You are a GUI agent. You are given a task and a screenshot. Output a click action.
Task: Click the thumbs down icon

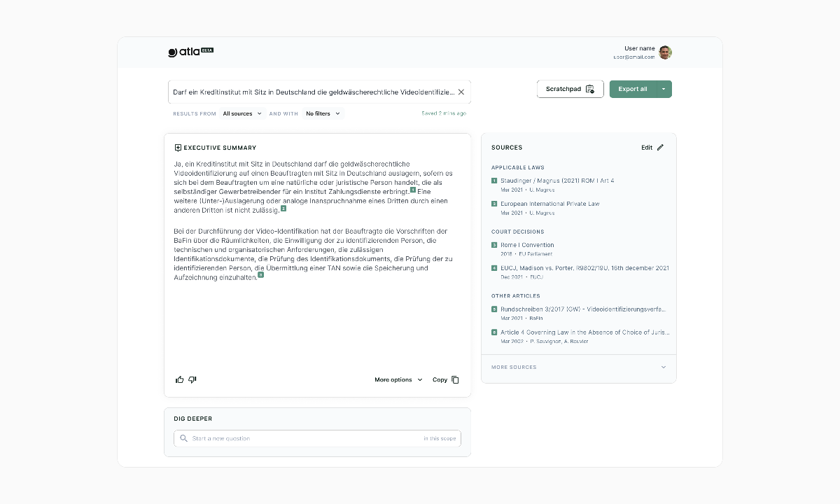click(x=192, y=379)
